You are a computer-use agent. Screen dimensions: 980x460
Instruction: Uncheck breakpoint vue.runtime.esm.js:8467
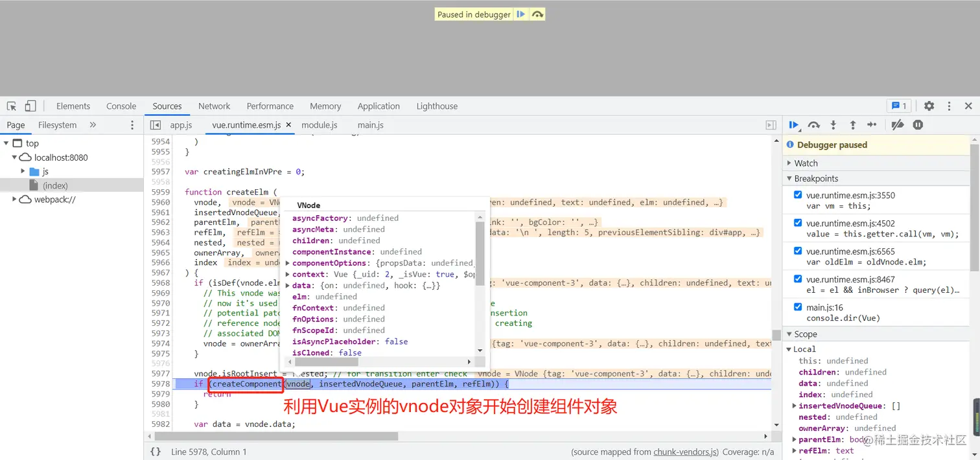798,279
